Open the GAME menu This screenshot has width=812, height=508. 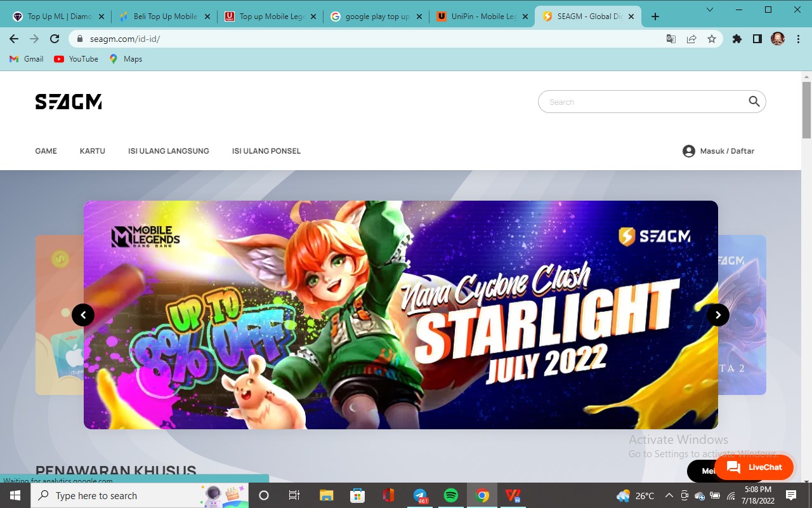[46, 151]
